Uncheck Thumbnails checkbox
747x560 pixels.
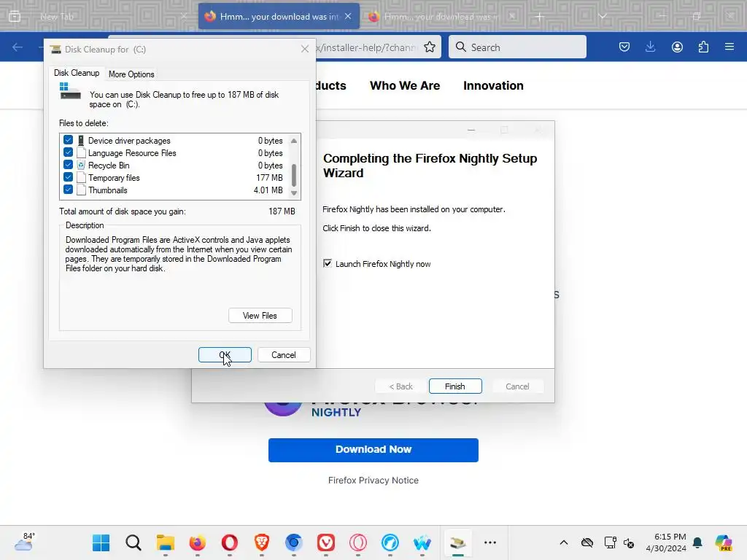tap(68, 190)
